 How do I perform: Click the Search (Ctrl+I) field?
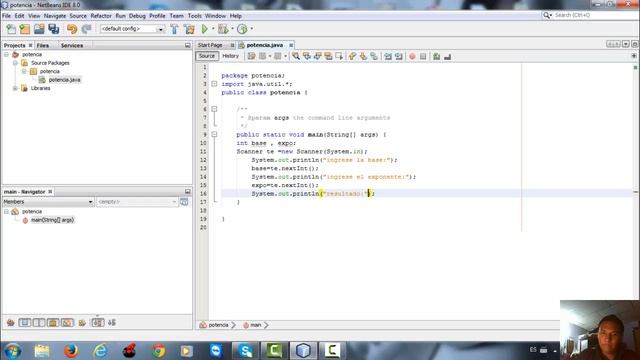pyautogui.click(x=590, y=16)
